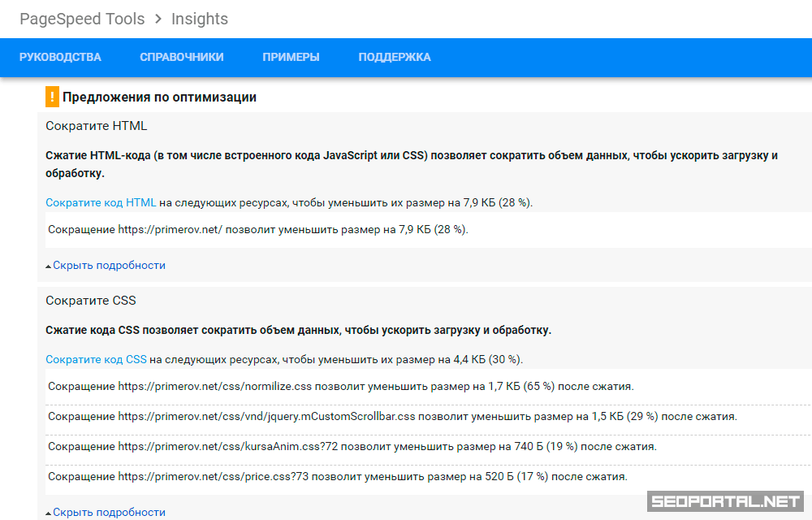Click the 'Сократите CSS' section heading
812x520 pixels.
point(90,301)
